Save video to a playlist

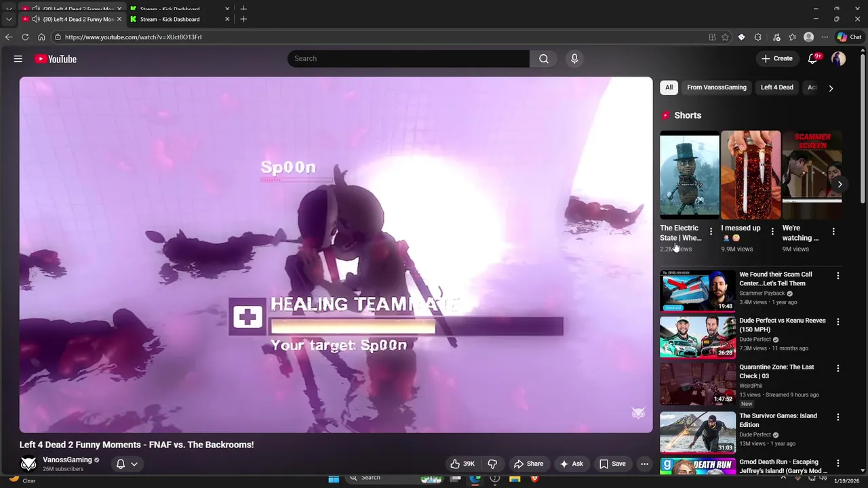coord(612,464)
